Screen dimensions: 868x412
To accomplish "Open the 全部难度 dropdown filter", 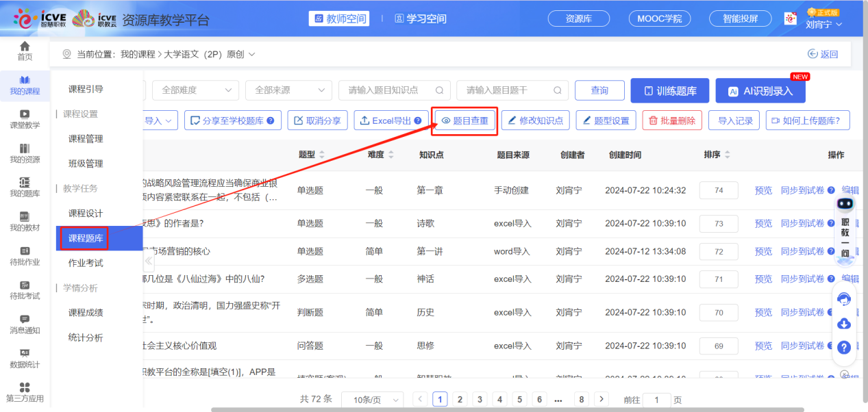I will [193, 90].
